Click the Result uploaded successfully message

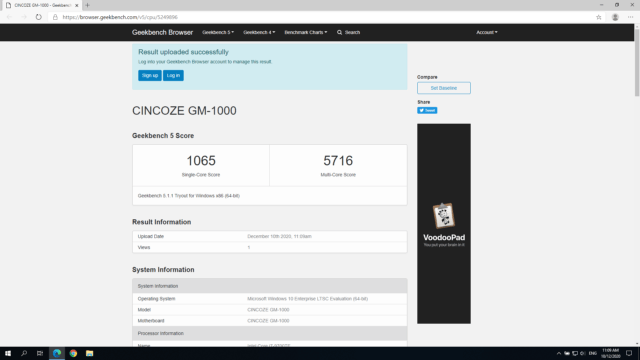click(x=183, y=52)
